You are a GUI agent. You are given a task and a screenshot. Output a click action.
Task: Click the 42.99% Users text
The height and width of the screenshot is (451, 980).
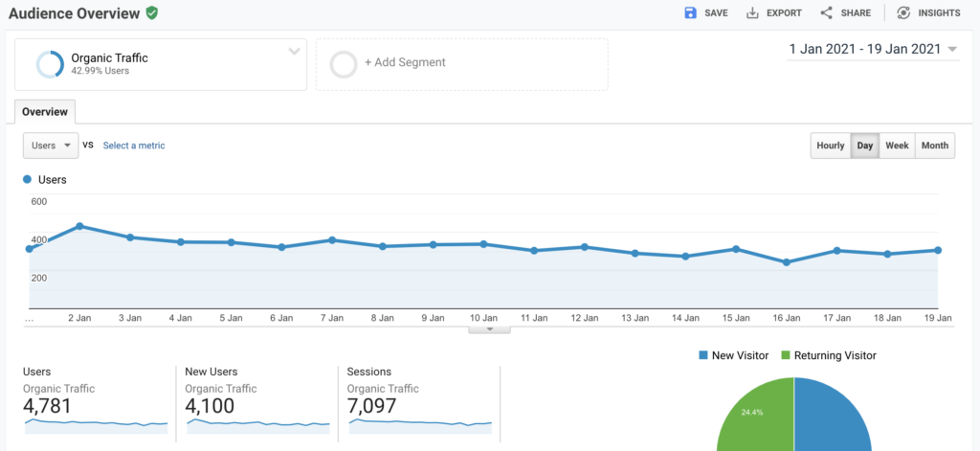100,71
